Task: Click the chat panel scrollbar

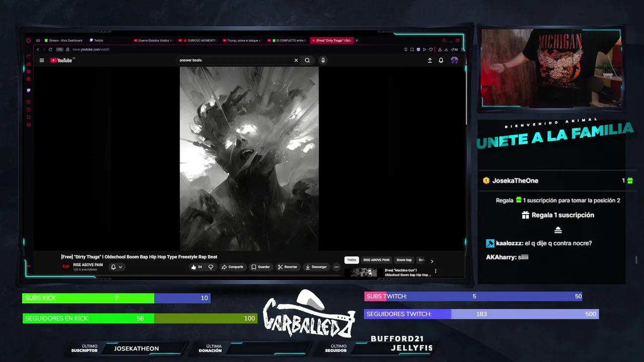Action: point(637,259)
